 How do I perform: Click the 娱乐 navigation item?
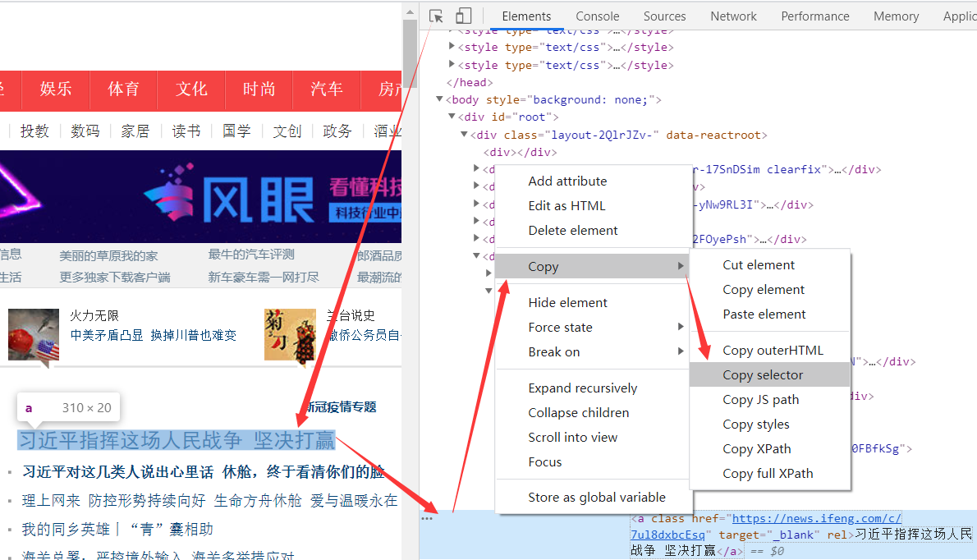[56, 90]
